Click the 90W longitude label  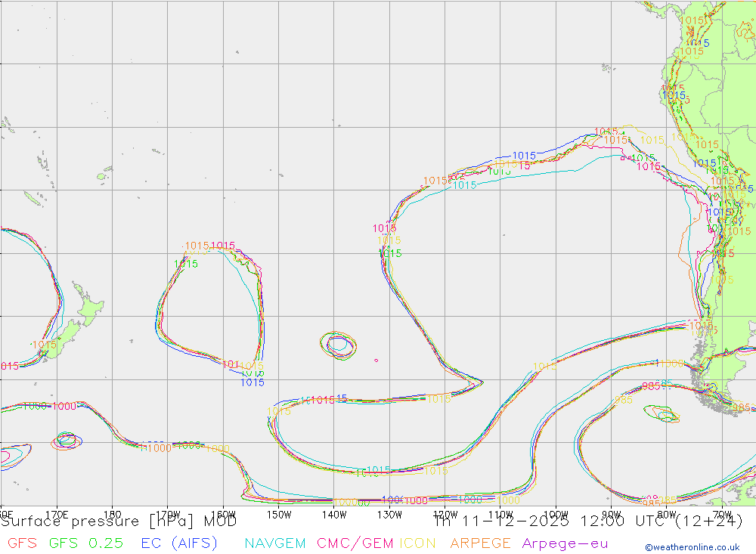[x=612, y=515]
